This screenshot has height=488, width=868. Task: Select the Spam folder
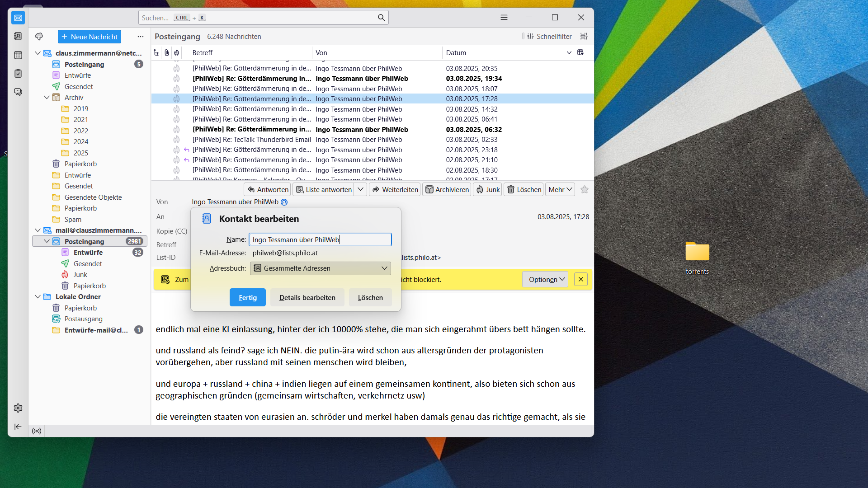(73, 220)
